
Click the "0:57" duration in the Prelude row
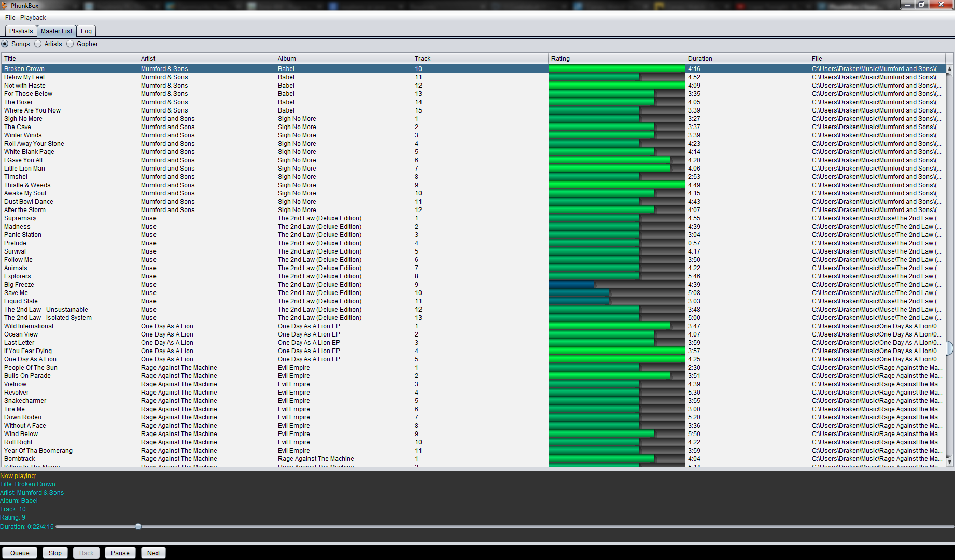pyautogui.click(x=694, y=243)
